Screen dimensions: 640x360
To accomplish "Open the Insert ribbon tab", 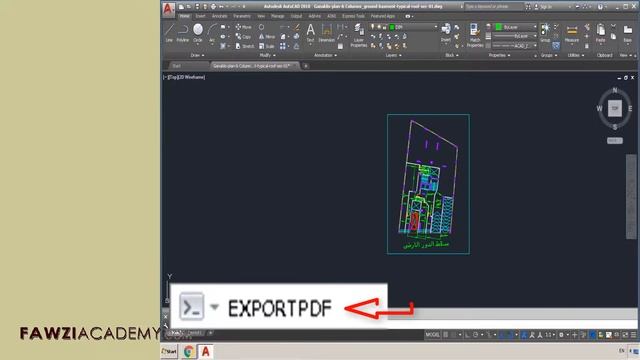I will 200,16.
